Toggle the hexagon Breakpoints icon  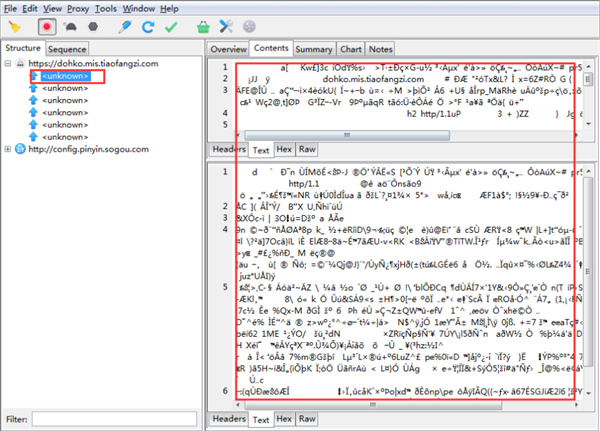(x=96, y=25)
